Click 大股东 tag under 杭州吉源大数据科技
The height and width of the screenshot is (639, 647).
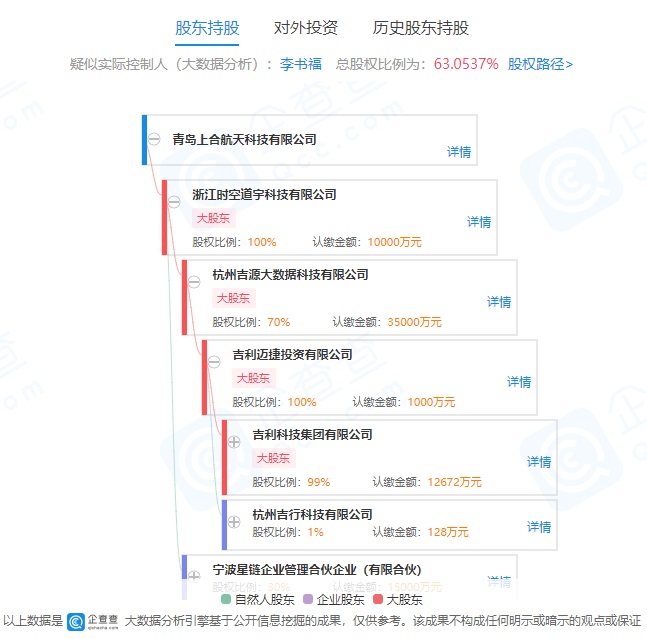(x=234, y=298)
